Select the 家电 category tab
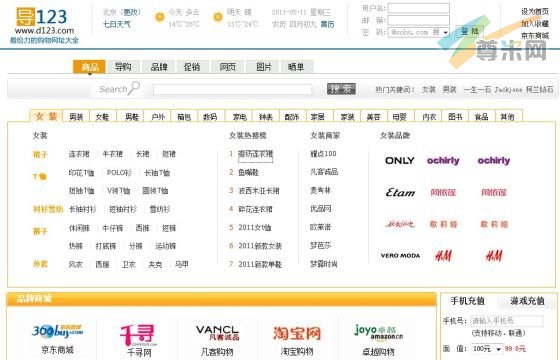Screen dimensions: 560x360 (239, 116)
